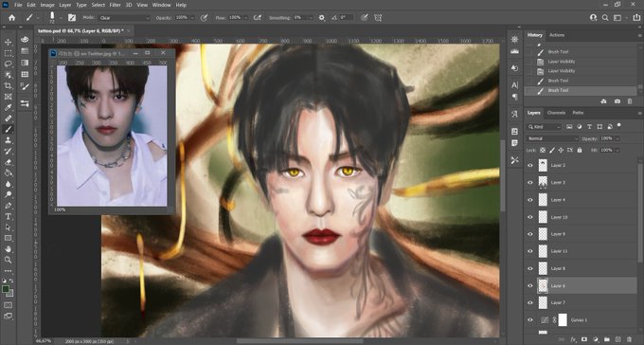Open the Brush Preset picker dropdown
The image size is (644, 345).
click(x=60, y=18)
